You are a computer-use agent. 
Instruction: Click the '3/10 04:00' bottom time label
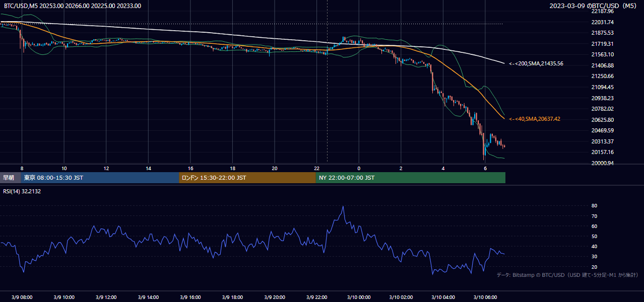click(443, 297)
